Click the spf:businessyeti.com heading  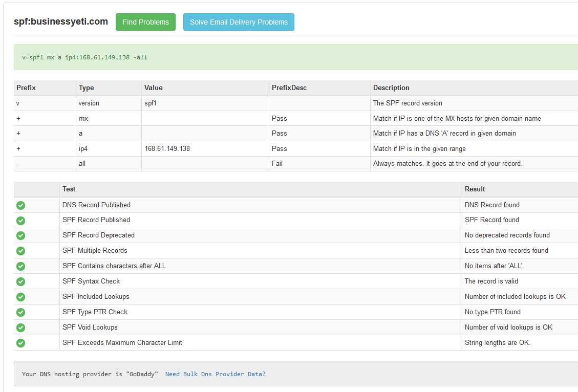[61, 21]
